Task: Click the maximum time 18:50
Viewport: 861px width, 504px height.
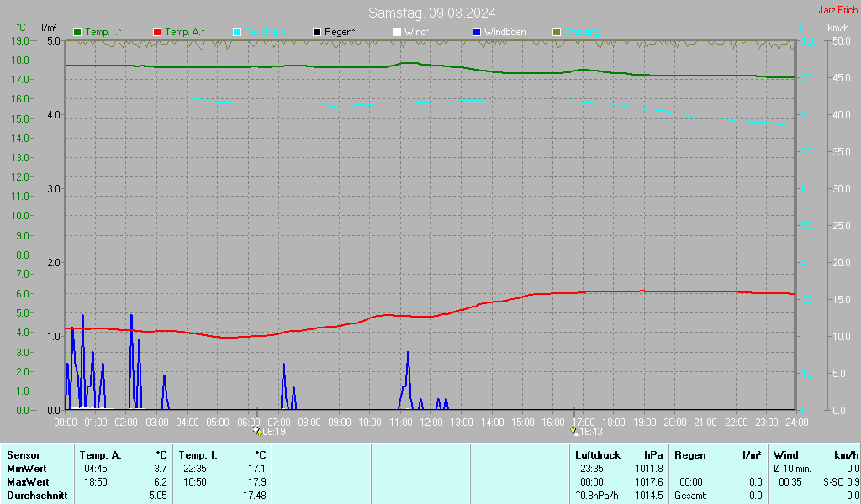Action: tap(96, 482)
